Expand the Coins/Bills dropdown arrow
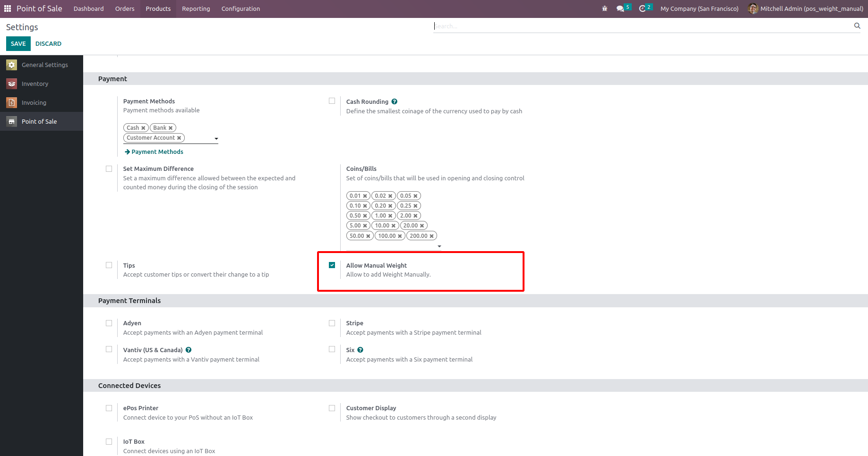The width and height of the screenshot is (868, 456). click(439, 246)
